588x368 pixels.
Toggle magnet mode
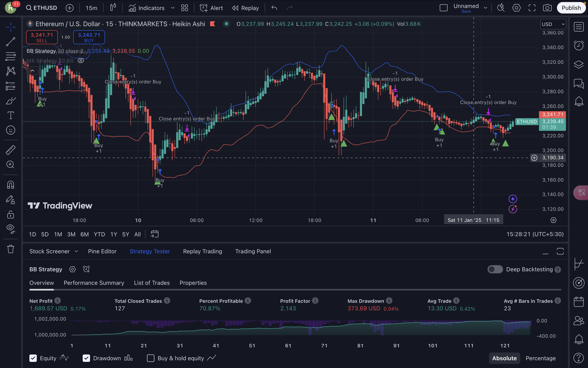[10, 185]
